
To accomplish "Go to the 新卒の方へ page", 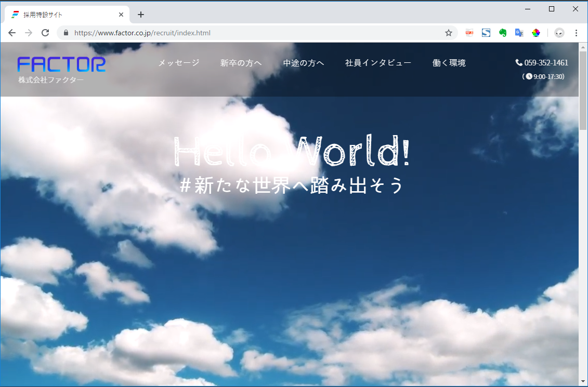I will tap(241, 63).
